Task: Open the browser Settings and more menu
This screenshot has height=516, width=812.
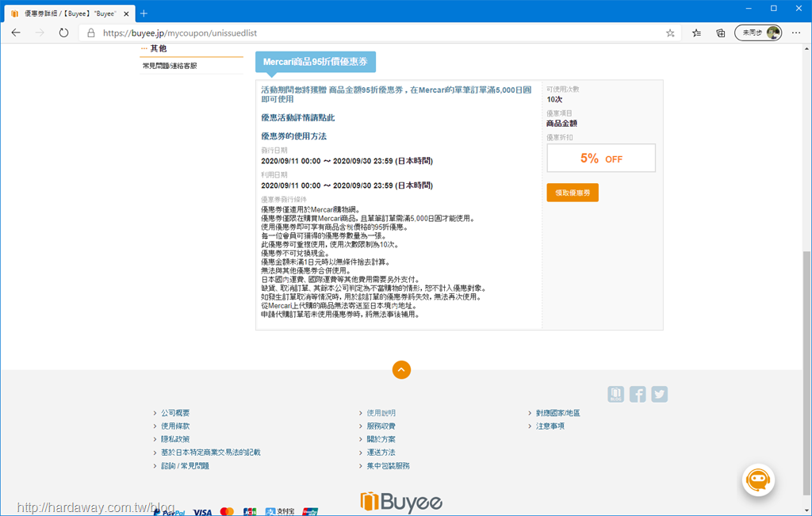Action: click(x=796, y=33)
